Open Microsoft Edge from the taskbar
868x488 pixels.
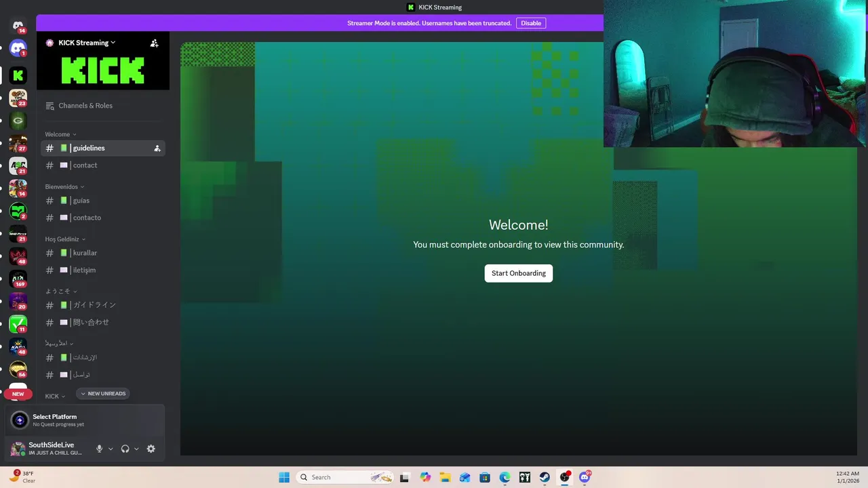pos(505,477)
